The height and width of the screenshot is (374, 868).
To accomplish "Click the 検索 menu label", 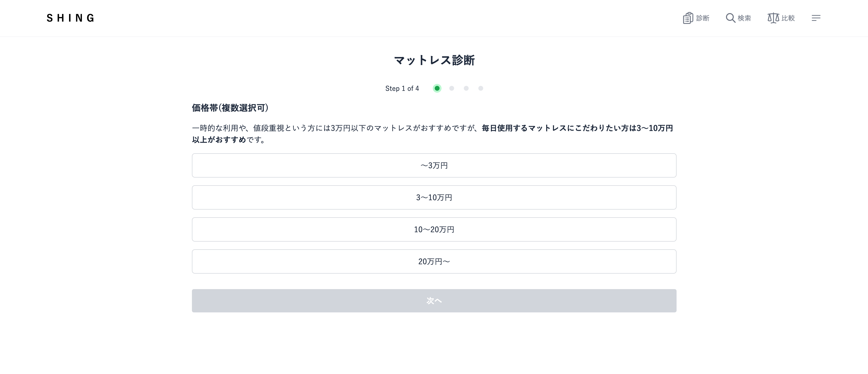I will pyautogui.click(x=744, y=18).
